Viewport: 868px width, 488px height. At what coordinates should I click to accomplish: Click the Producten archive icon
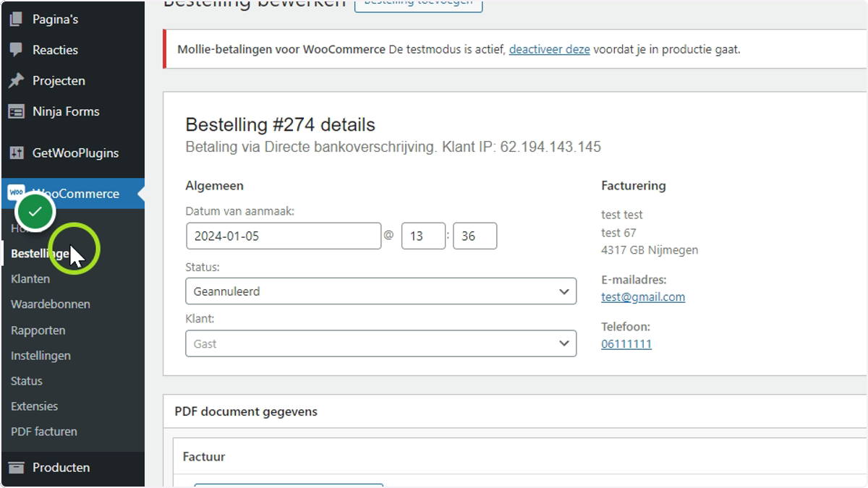click(x=16, y=468)
